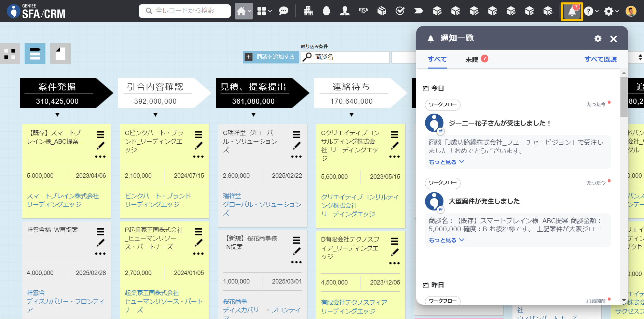
Task: Switch to the single card view mode
Action: (x=60, y=54)
